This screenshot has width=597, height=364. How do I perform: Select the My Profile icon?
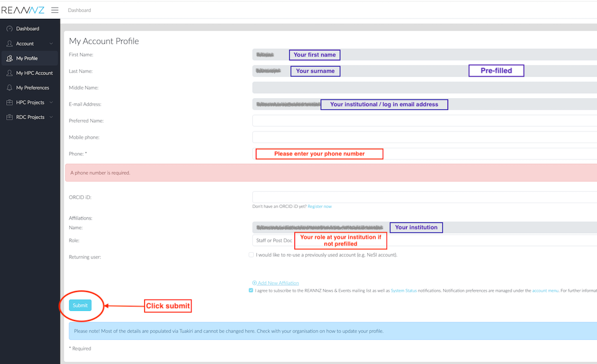pos(9,58)
